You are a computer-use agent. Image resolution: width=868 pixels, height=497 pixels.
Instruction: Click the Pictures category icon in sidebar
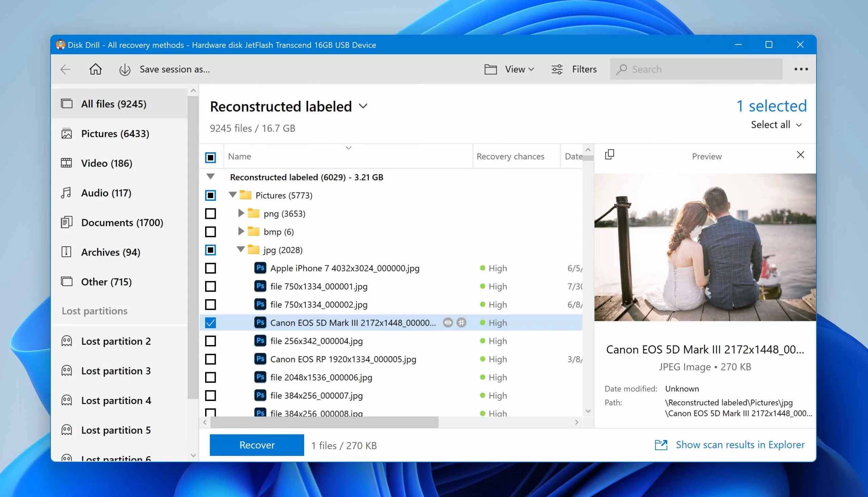[x=66, y=133]
